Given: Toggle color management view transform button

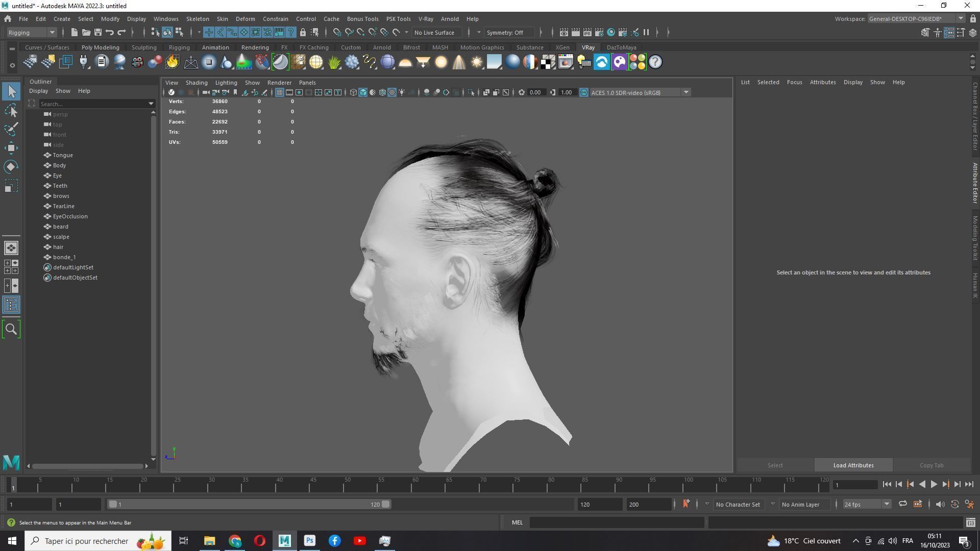Looking at the screenshot, I should point(583,92).
